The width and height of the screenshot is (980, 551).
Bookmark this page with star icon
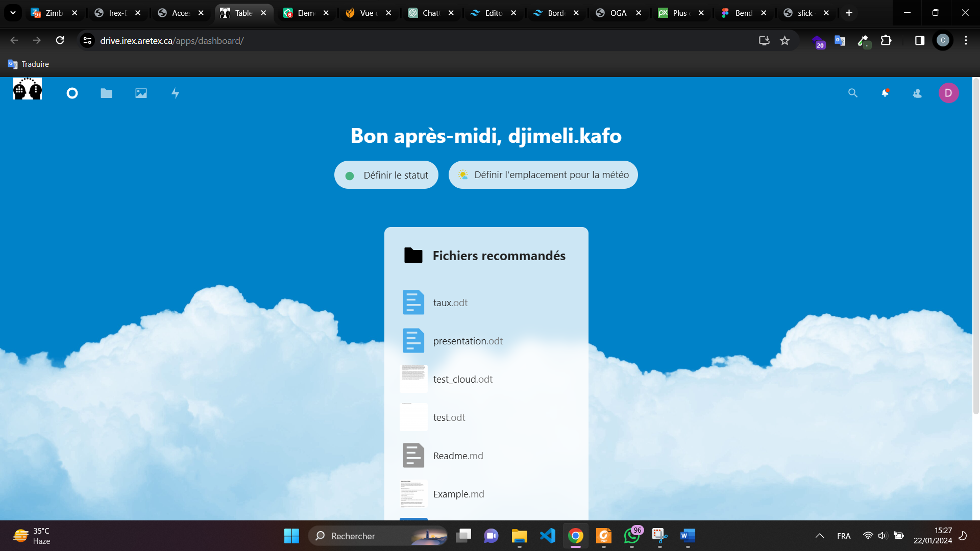pyautogui.click(x=785, y=40)
